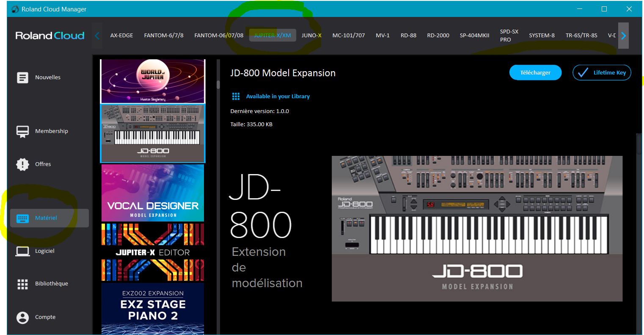Open the Vocal Designer Model Expansion thumbnail
The width and height of the screenshot is (644, 335).
(153, 193)
